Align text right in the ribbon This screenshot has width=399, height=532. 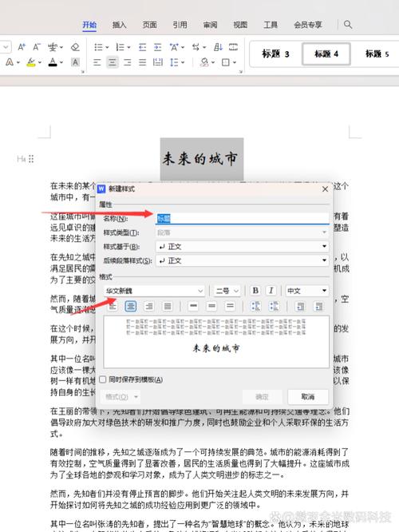(x=128, y=62)
